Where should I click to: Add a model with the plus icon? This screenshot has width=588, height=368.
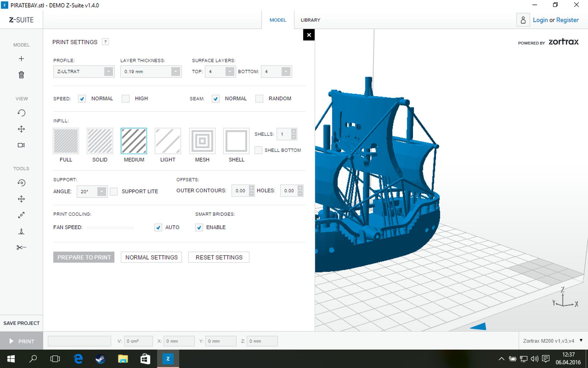click(21, 59)
